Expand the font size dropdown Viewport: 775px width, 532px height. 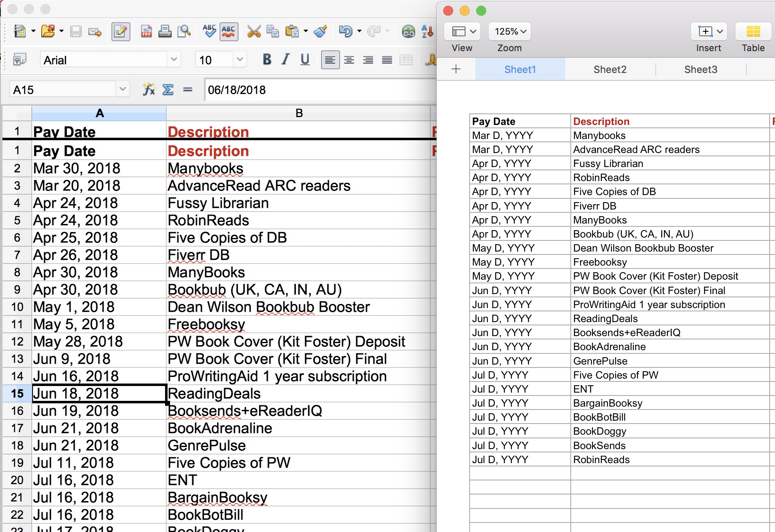click(240, 60)
